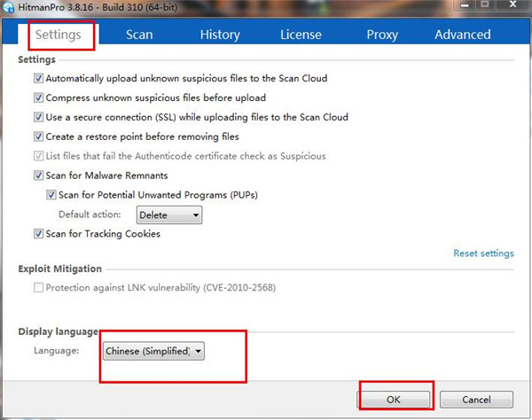Click the Settings tab
The height and width of the screenshot is (420, 532).
click(x=59, y=35)
